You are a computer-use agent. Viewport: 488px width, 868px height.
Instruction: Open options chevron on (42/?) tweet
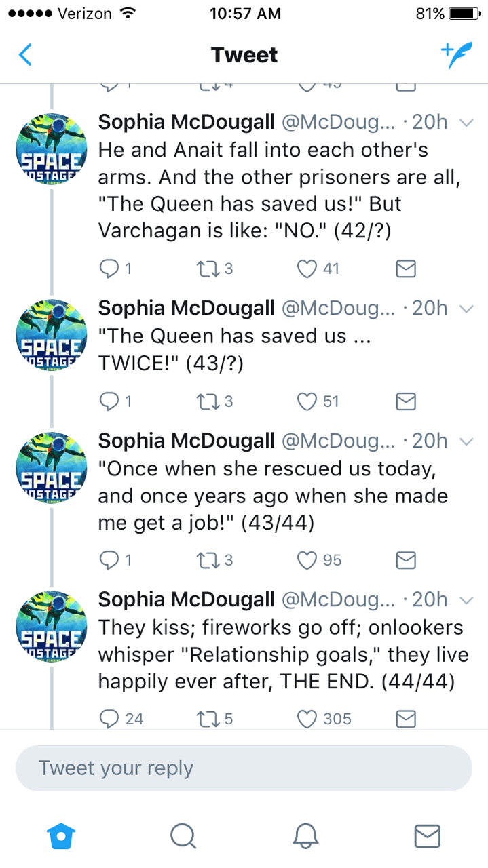(x=466, y=123)
